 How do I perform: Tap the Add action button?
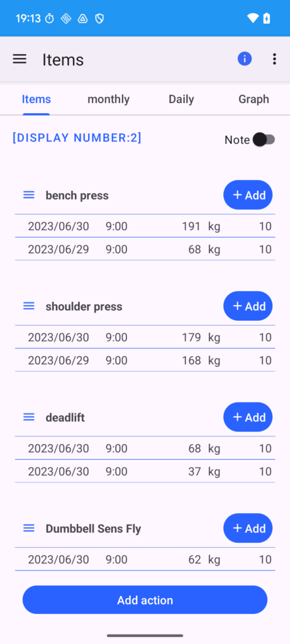[x=145, y=600]
